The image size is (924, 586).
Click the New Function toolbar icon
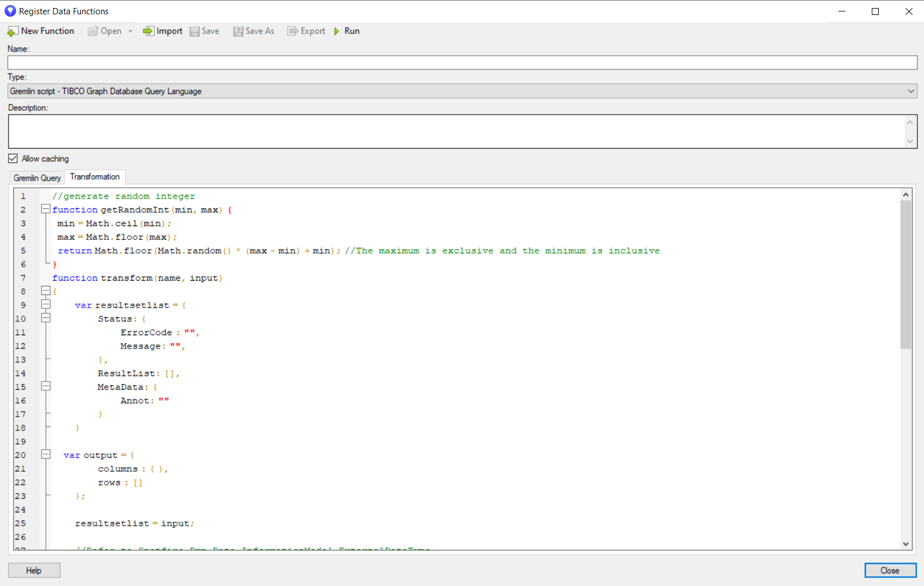(13, 32)
